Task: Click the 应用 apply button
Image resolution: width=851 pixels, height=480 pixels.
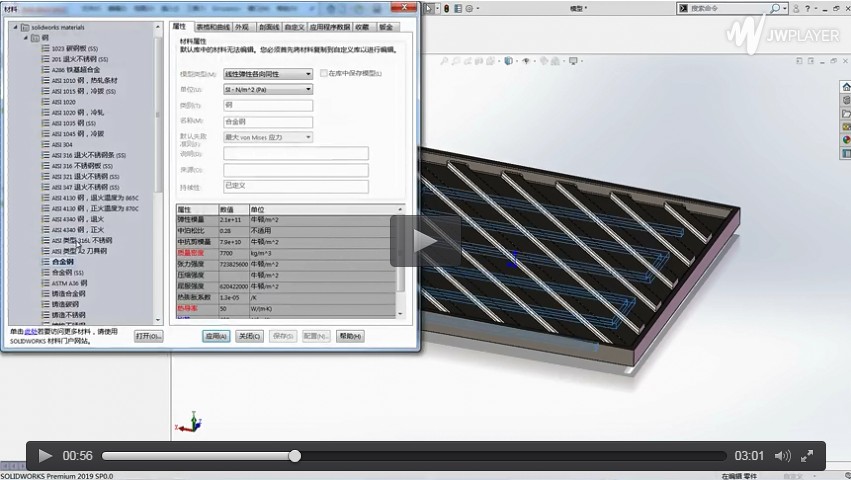Action: tap(215, 336)
